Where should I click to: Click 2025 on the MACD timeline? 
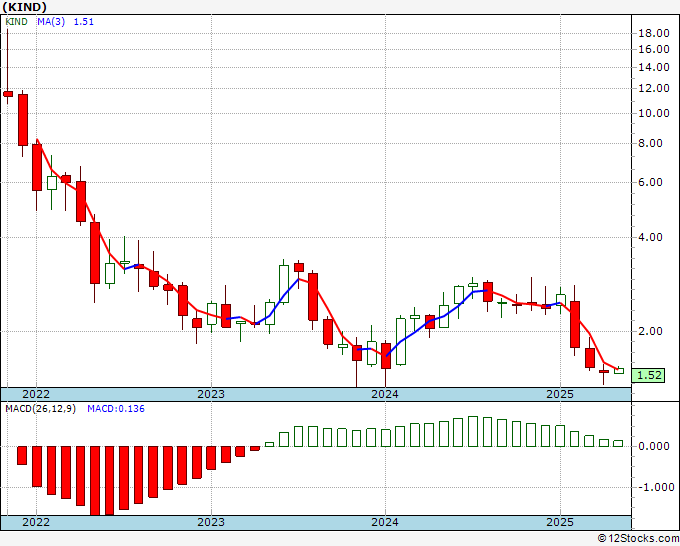560,522
